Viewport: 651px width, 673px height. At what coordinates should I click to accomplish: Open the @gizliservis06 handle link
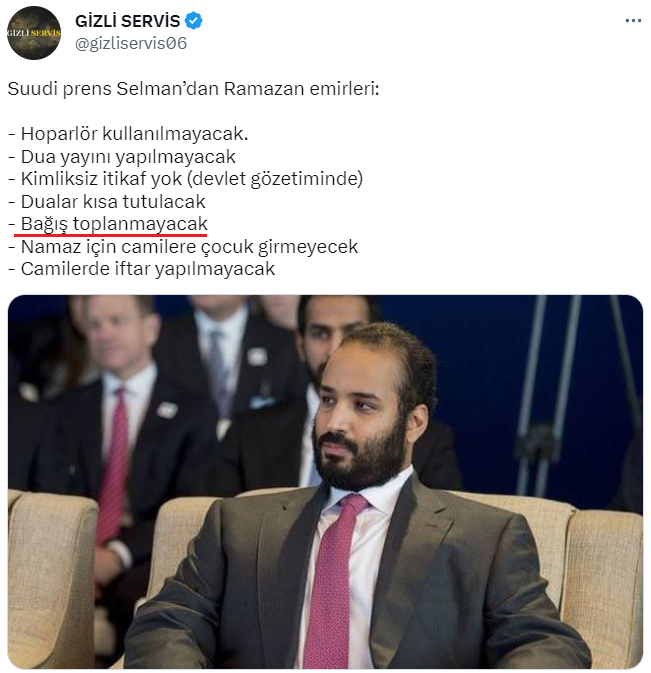(x=131, y=43)
